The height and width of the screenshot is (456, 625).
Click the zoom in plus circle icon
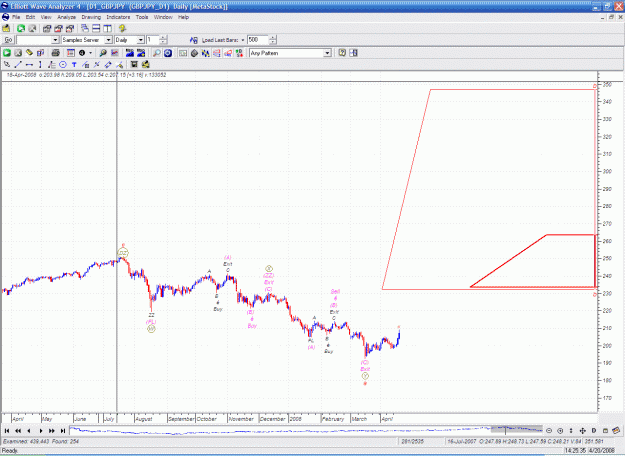(x=560, y=431)
